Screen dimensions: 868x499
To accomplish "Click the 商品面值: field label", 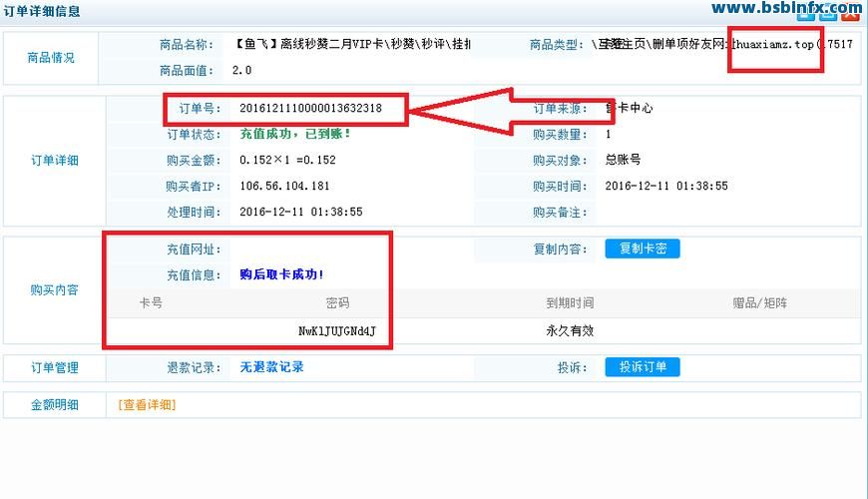I will pos(187,70).
